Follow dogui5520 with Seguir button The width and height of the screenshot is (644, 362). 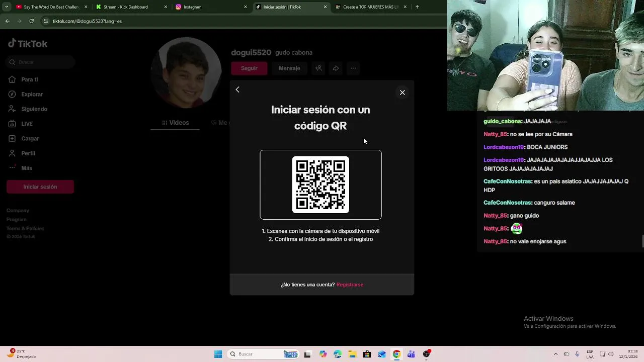(249, 68)
